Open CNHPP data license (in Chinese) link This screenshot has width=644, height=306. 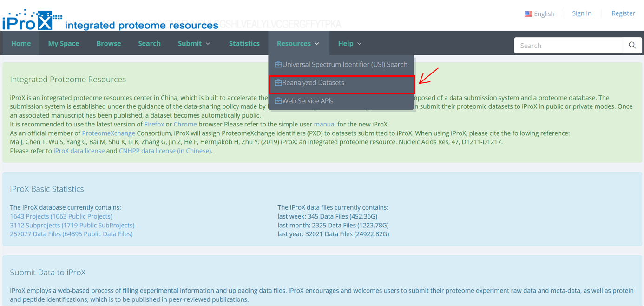[x=165, y=151]
